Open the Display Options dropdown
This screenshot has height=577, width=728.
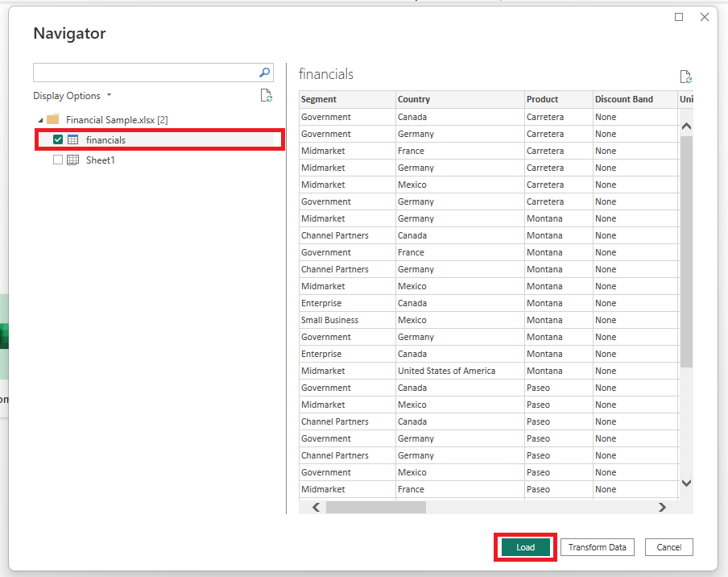(x=72, y=96)
